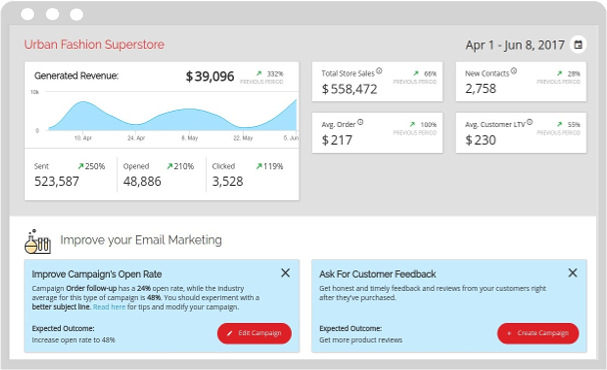Click the green arrow next to 332% revenue

click(x=259, y=73)
